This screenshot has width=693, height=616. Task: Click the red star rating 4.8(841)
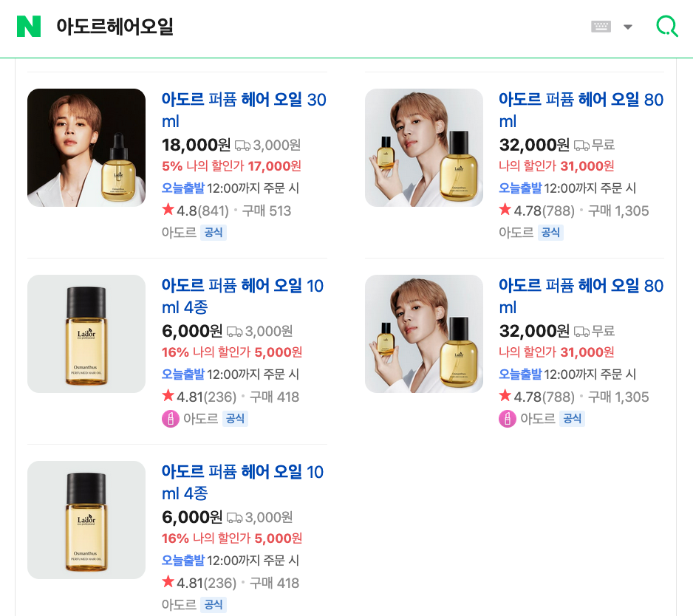click(x=195, y=211)
